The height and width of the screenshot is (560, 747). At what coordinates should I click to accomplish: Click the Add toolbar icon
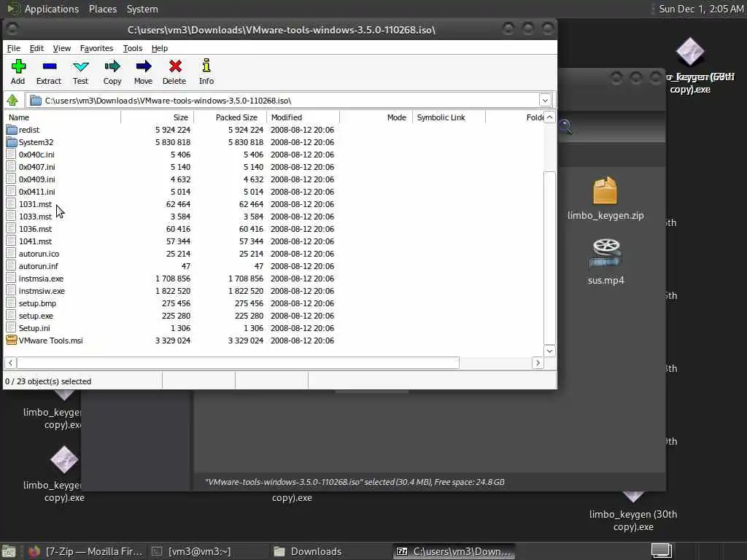[18, 66]
